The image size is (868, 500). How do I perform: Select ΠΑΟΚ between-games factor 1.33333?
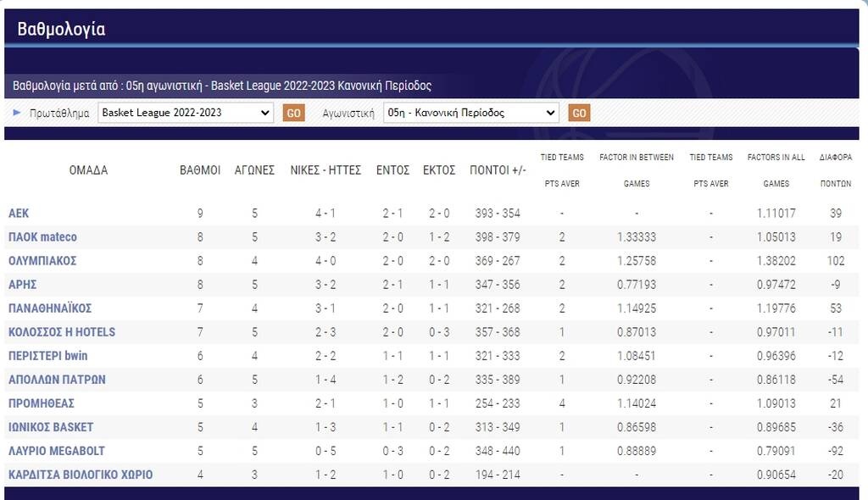point(637,237)
